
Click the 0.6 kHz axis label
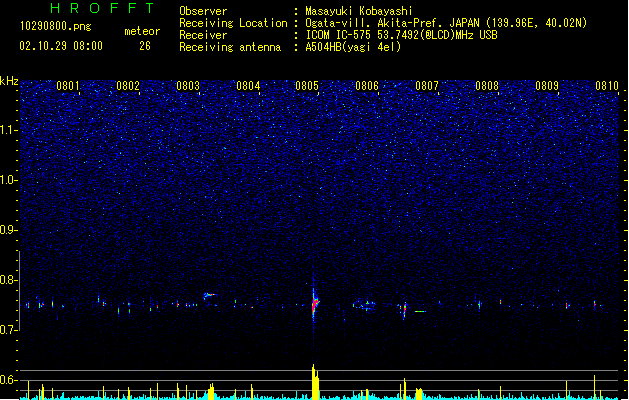click(9, 380)
